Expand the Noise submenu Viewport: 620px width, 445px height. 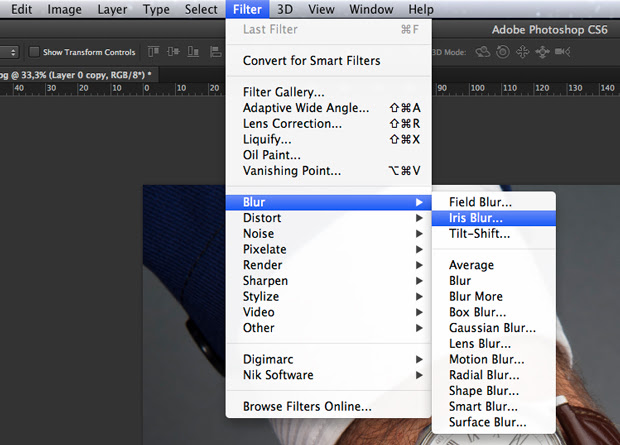[x=329, y=234]
